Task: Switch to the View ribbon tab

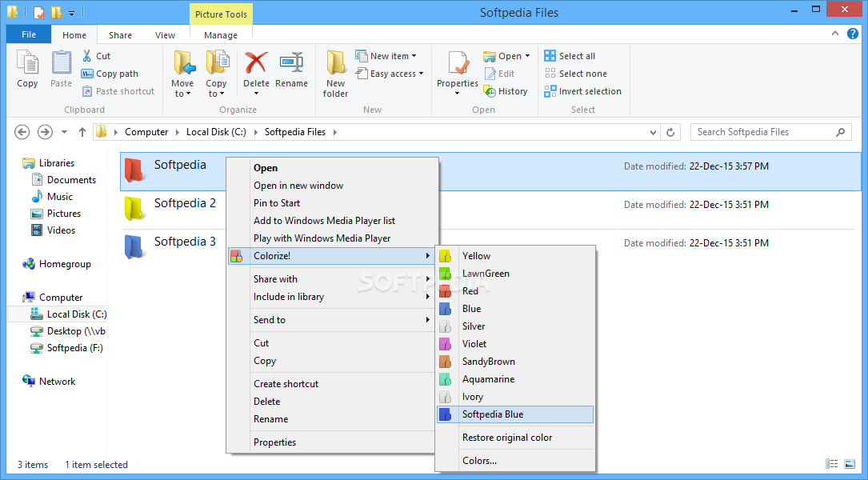Action: coord(165,35)
